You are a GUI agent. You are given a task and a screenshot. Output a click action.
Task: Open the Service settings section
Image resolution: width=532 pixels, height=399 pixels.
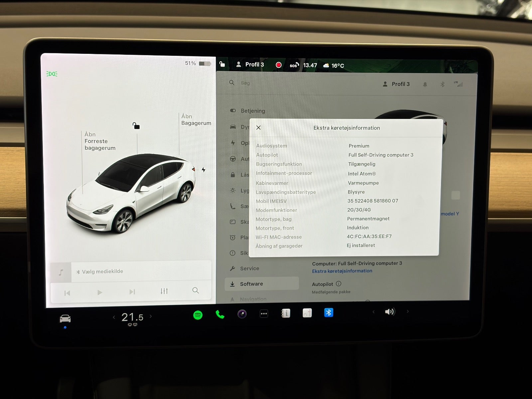[249, 268]
